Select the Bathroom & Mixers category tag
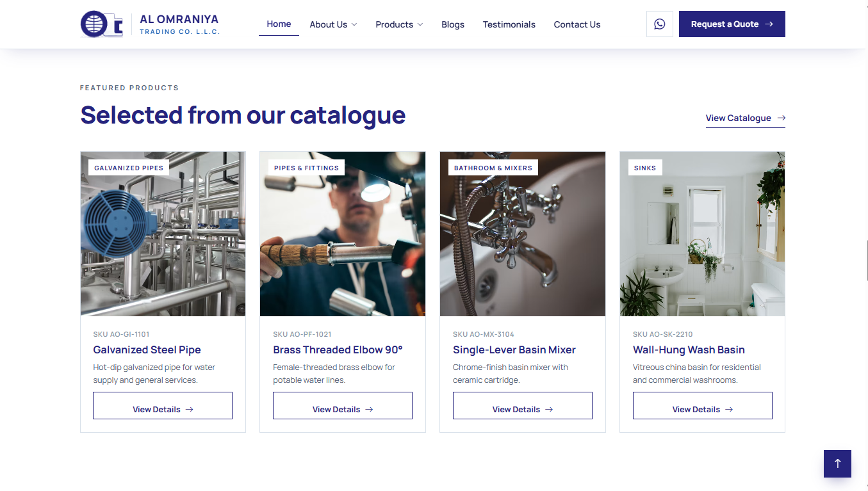This screenshot has height=491, width=868. tap(493, 168)
